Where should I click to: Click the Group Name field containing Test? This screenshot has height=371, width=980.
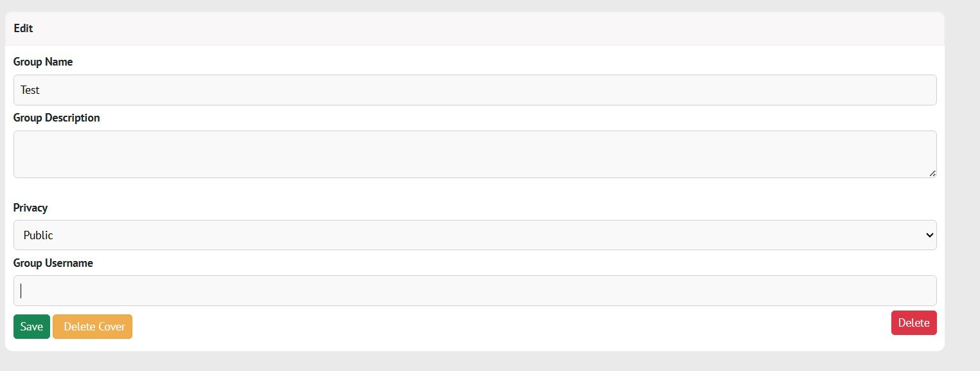click(474, 89)
